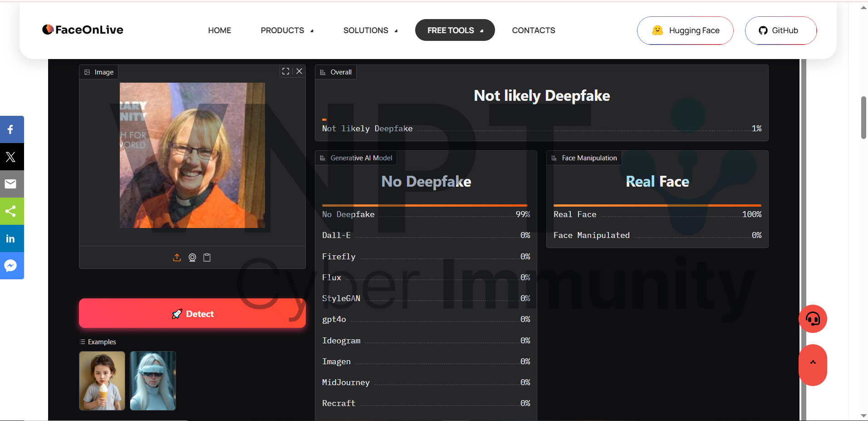Click the Examples label
This screenshot has height=421, width=868.
click(98, 342)
